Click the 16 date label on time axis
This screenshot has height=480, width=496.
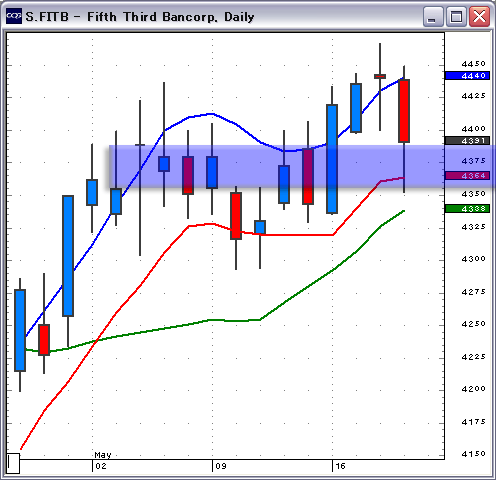click(x=340, y=466)
